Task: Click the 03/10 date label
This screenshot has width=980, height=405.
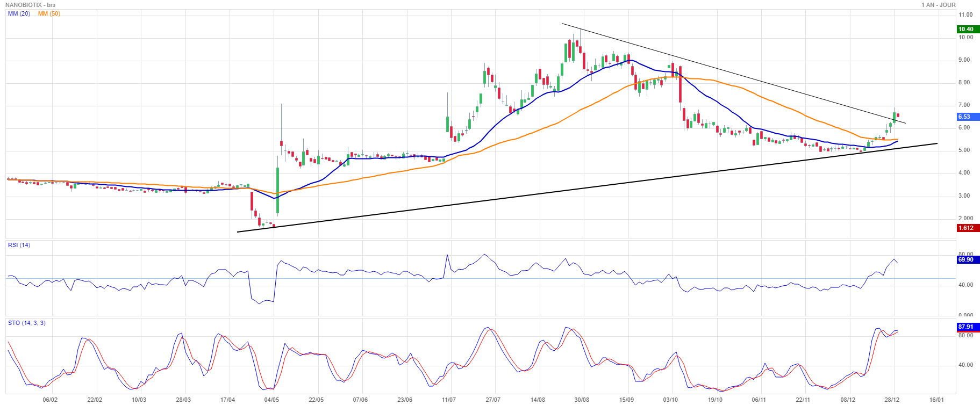Action: [670, 400]
